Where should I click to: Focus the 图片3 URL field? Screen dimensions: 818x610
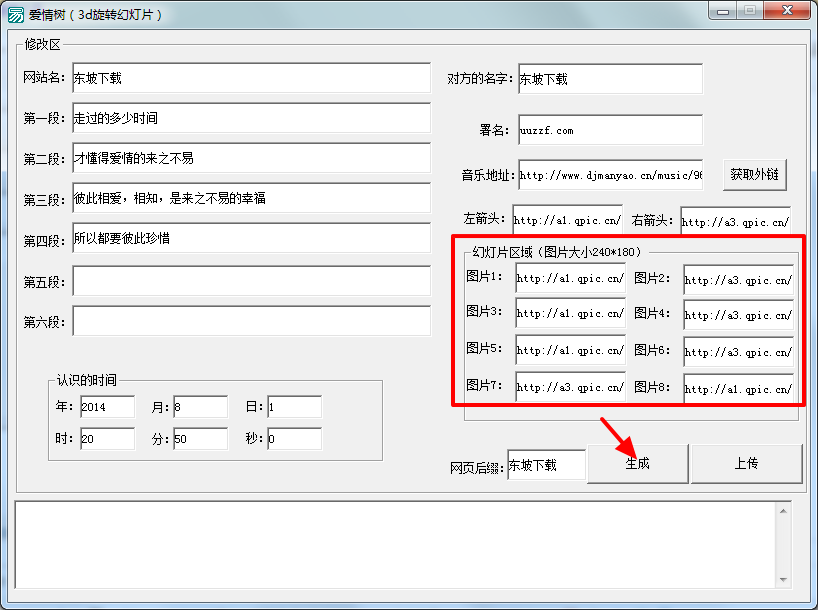(x=570, y=313)
